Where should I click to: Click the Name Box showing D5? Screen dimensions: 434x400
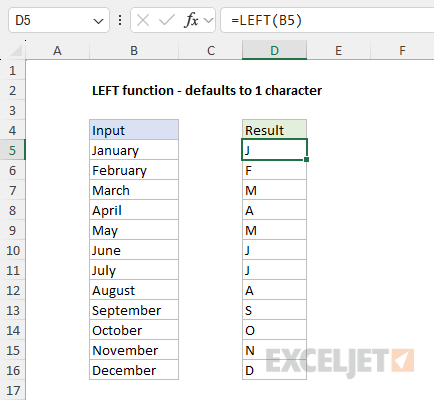pos(59,21)
